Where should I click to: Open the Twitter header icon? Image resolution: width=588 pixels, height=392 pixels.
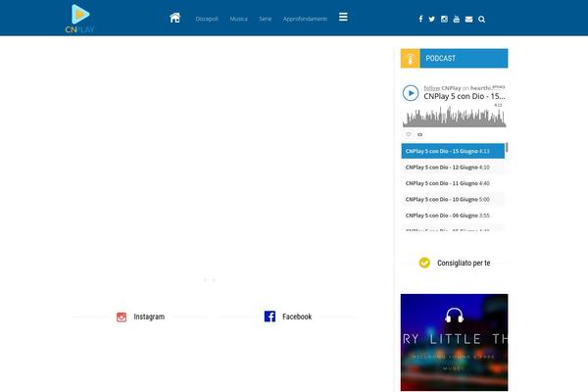tap(431, 20)
